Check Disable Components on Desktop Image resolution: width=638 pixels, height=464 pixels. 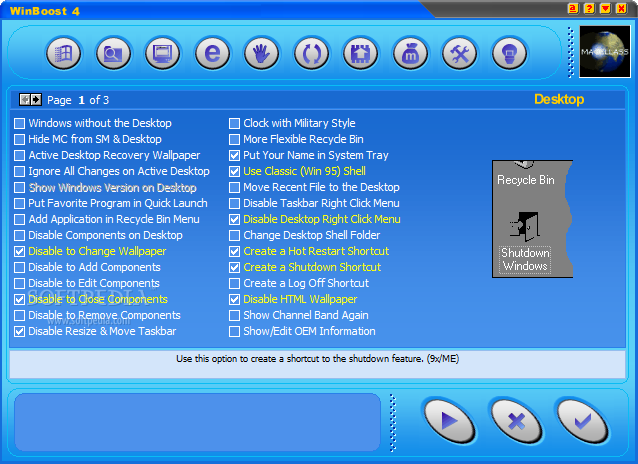click(20, 235)
